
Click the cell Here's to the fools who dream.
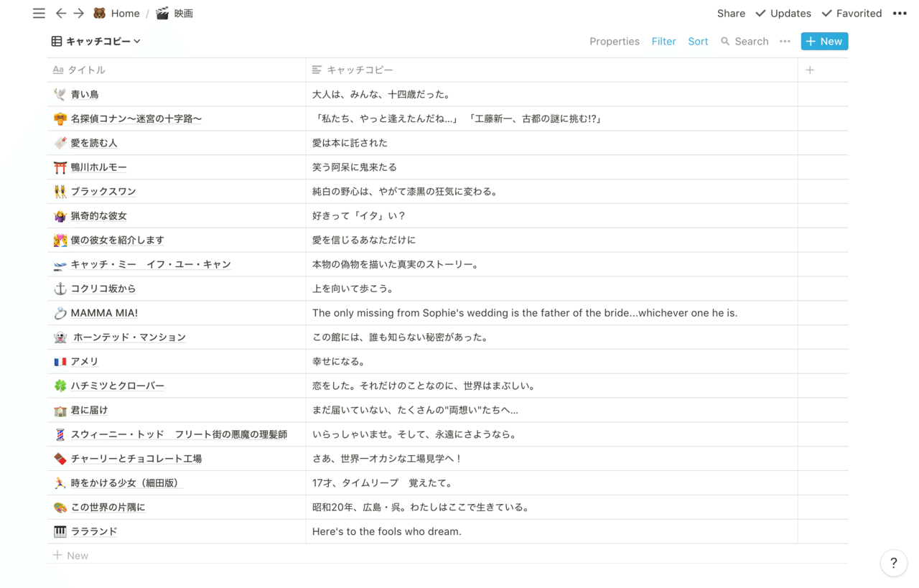[551, 532]
